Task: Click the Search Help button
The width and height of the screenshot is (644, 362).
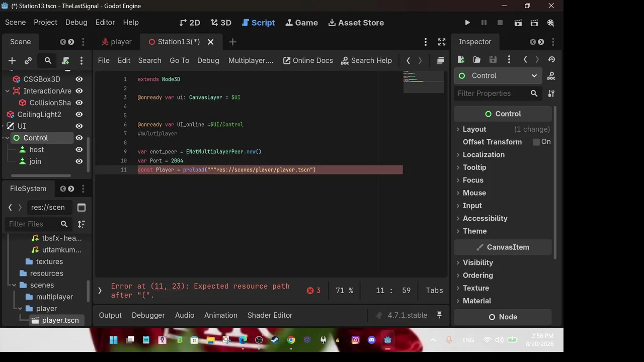Action: (x=366, y=61)
